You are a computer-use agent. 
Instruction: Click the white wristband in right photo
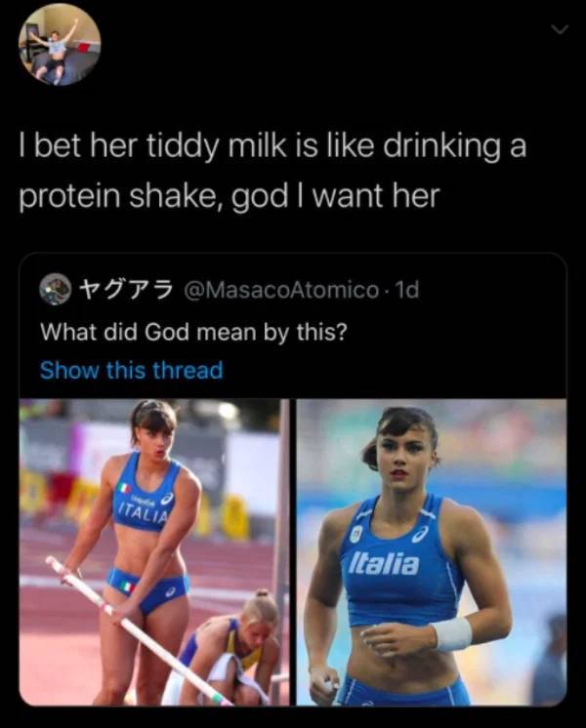pos(452,634)
